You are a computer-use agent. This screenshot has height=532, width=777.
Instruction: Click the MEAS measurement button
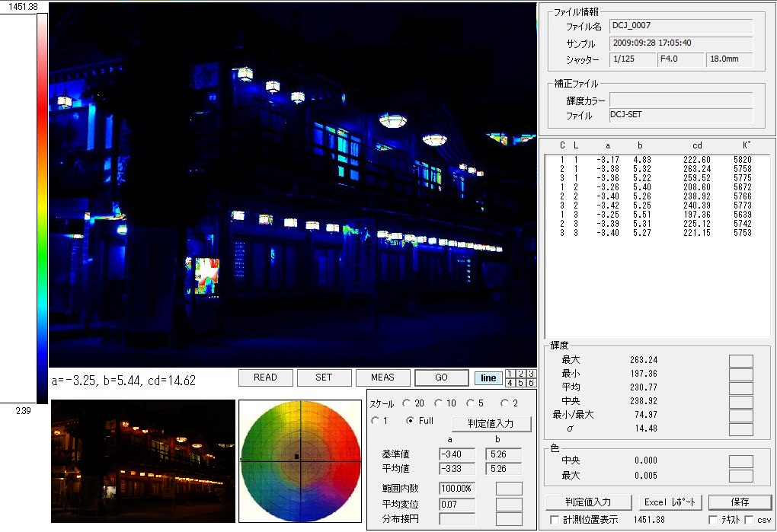[382, 377]
